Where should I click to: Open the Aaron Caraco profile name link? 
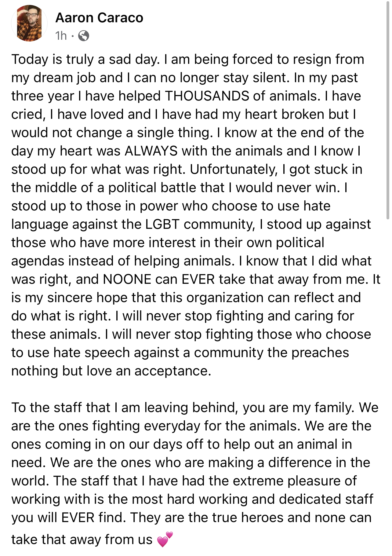coord(99,18)
